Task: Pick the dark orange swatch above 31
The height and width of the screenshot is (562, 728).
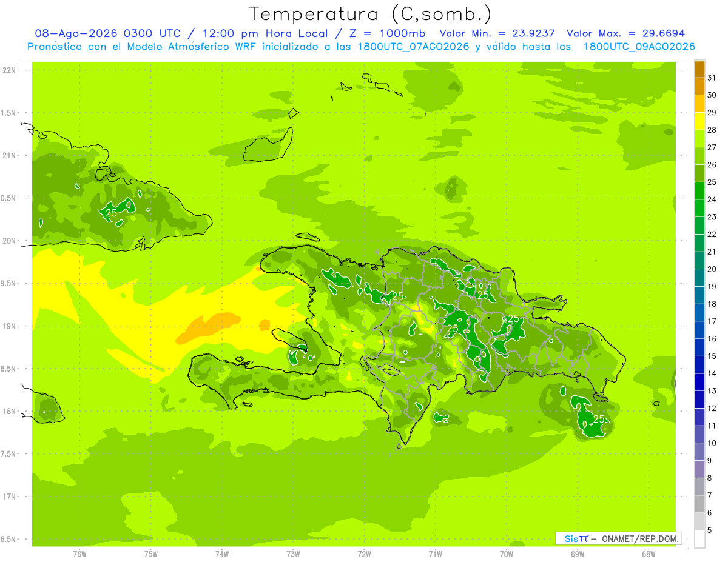Action: coord(699,69)
